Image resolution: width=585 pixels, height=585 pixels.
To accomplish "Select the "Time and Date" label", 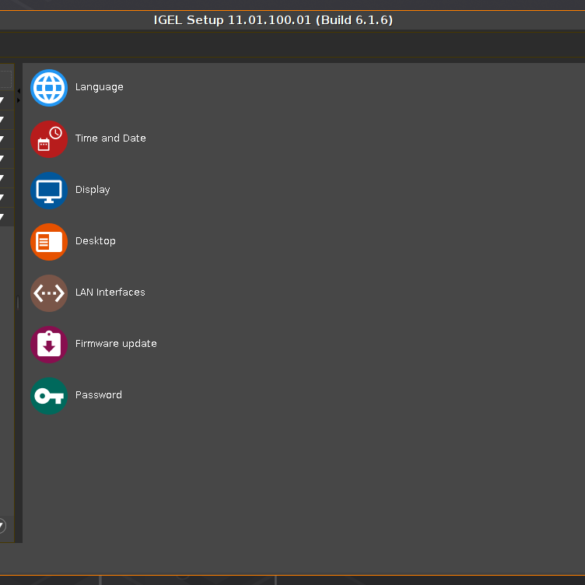I will [110, 138].
